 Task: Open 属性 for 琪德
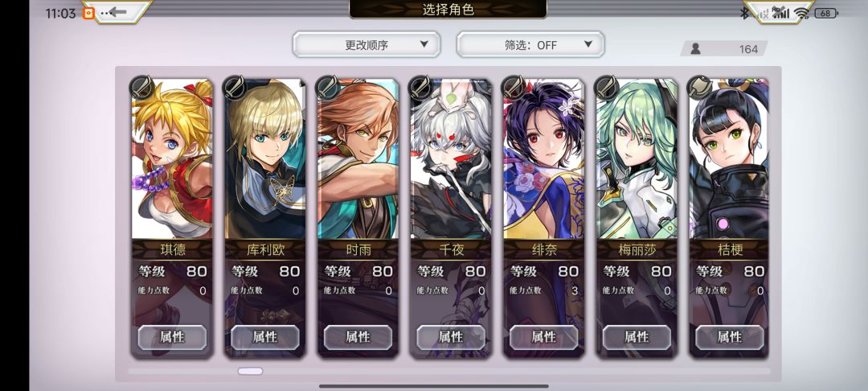pos(172,337)
